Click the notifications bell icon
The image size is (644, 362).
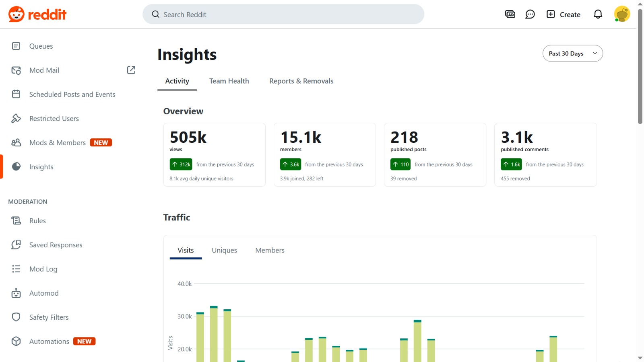click(x=598, y=14)
